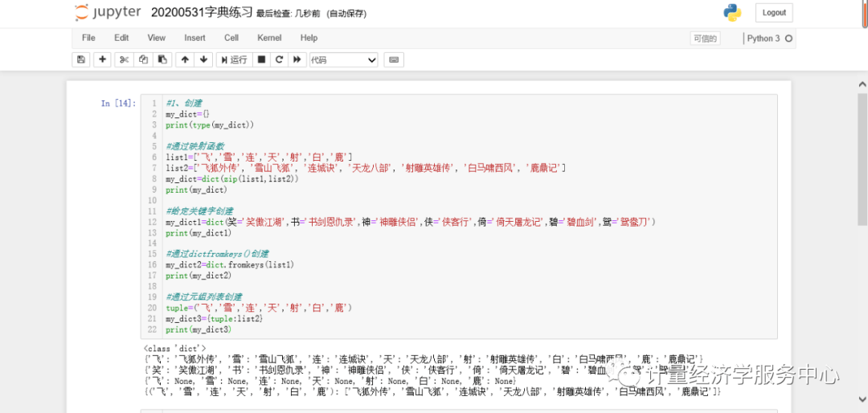
Task: Open the Edit menu
Action: pyautogui.click(x=121, y=38)
